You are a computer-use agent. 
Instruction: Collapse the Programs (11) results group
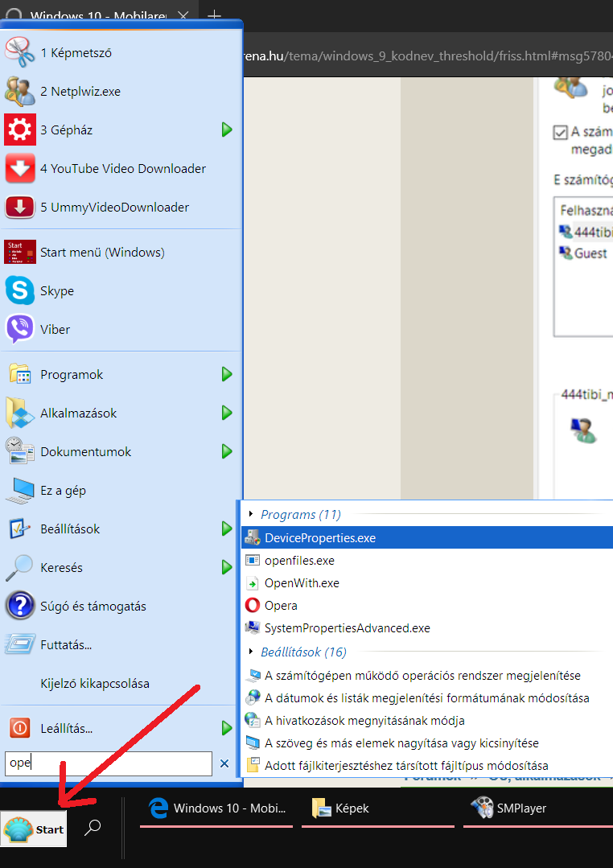[252, 514]
